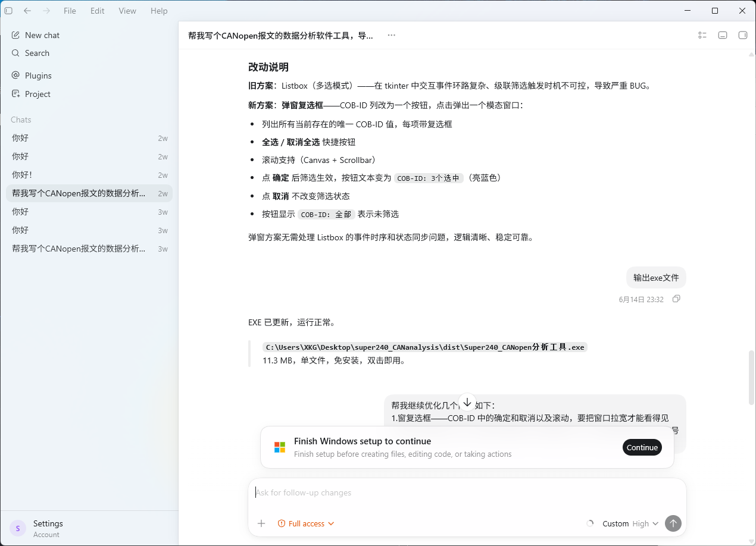This screenshot has width=756, height=546.
Task: Click the plus attach button
Action: [261, 523]
